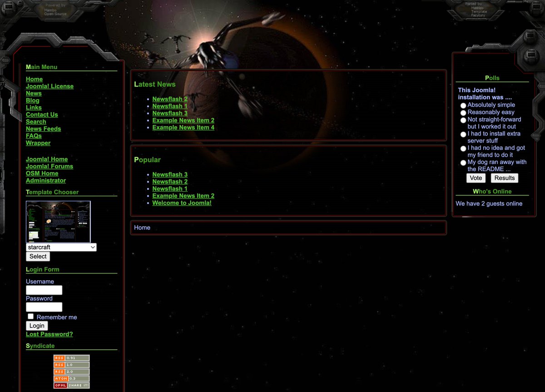The image size is (545, 392).
Task: Open the ATOM 0.3 feed badge
Action: coord(71,378)
